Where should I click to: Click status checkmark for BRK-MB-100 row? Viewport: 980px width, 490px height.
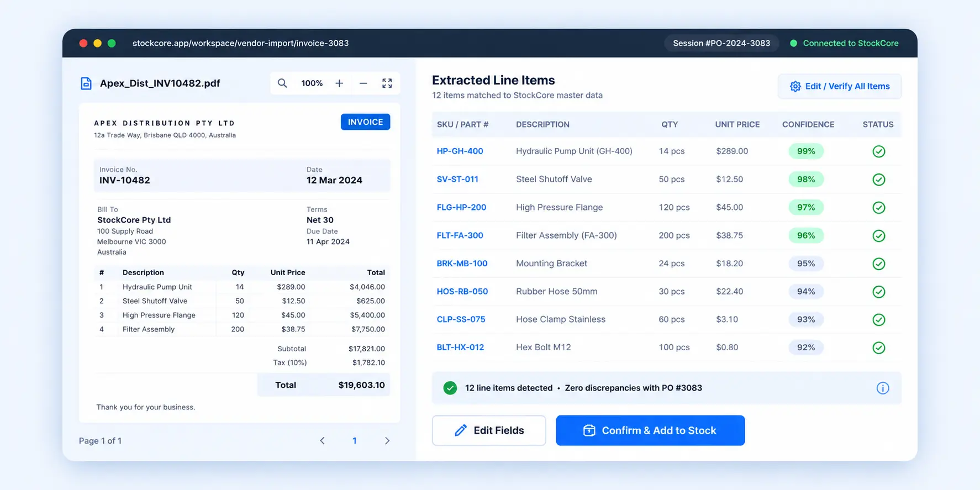(x=878, y=264)
